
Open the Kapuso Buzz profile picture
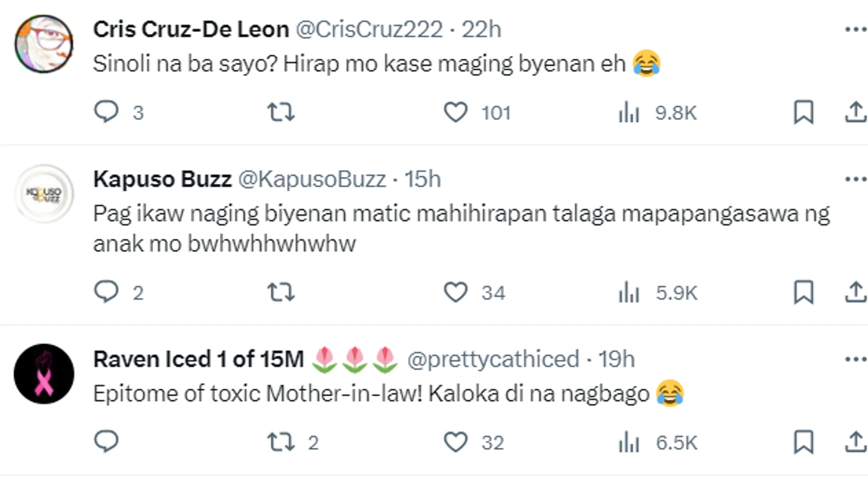click(x=44, y=193)
